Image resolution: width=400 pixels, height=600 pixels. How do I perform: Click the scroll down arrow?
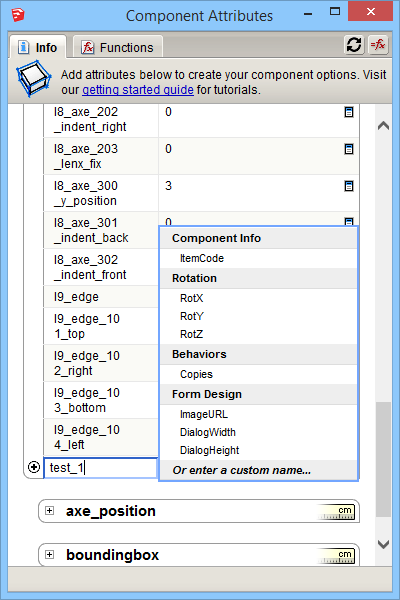click(383, 544)
